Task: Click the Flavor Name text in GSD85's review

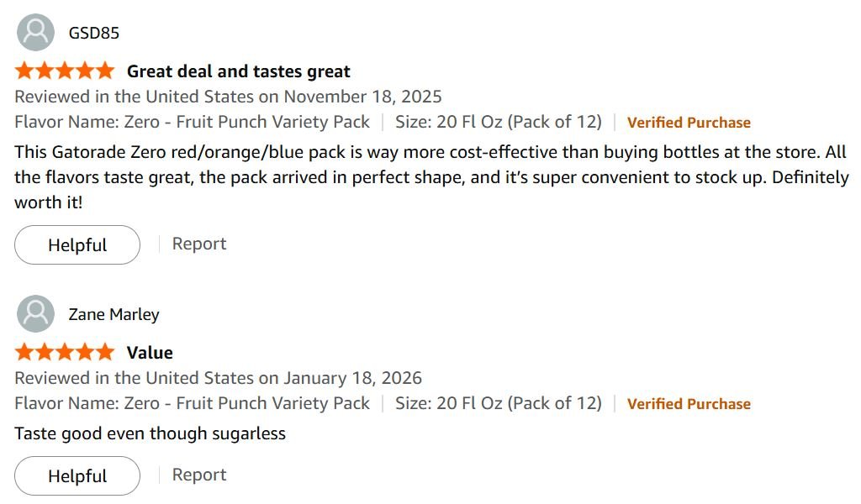Action: [192, 122]
